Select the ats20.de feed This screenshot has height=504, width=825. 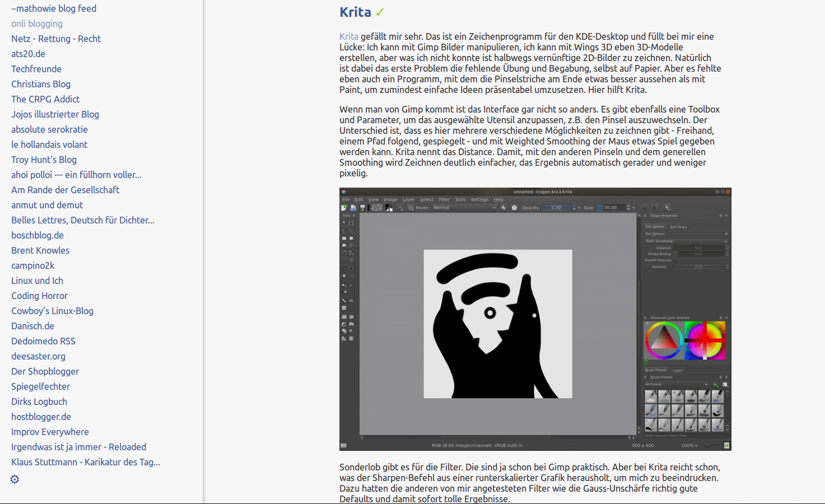(x=28, y=54)
